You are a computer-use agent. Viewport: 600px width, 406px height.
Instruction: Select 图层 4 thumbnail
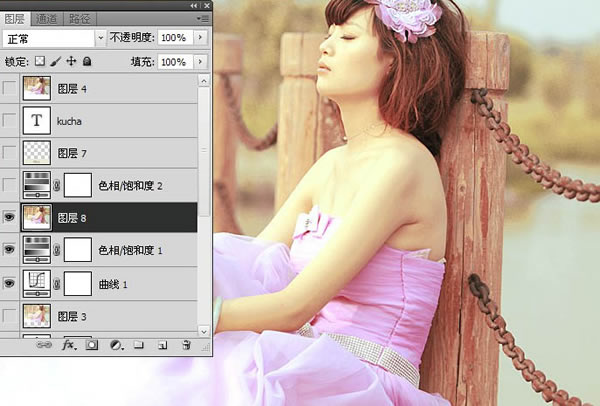point(36,88)
